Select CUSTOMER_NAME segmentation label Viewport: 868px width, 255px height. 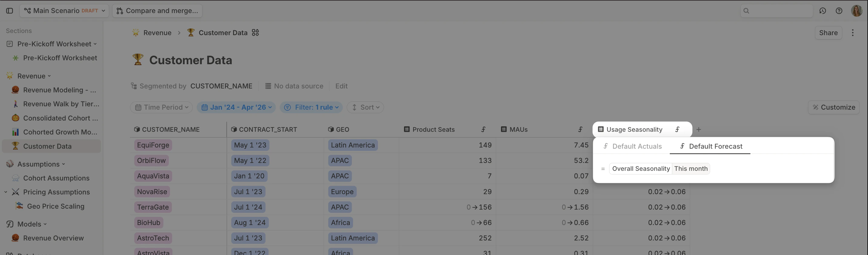[x=221, y=86]
